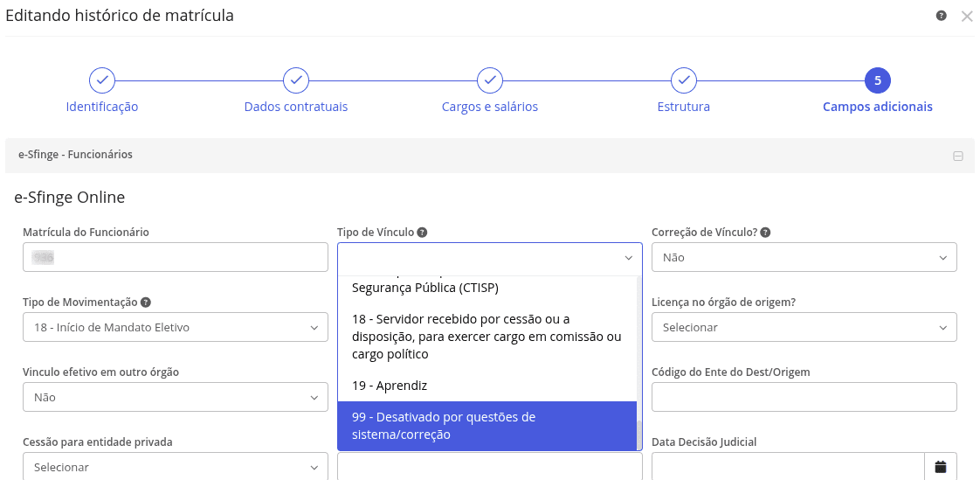Click the Data Decisão Judicial date field

click(788, 466)
